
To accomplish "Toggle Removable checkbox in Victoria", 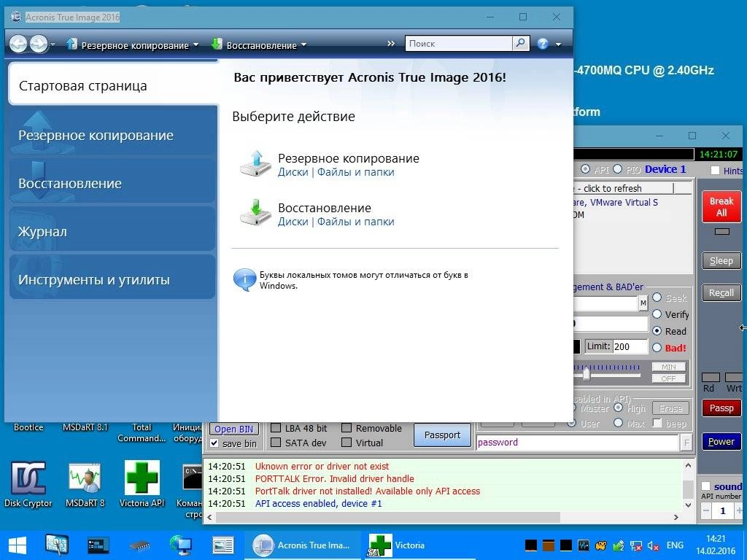I will click(x=347, y=428).
